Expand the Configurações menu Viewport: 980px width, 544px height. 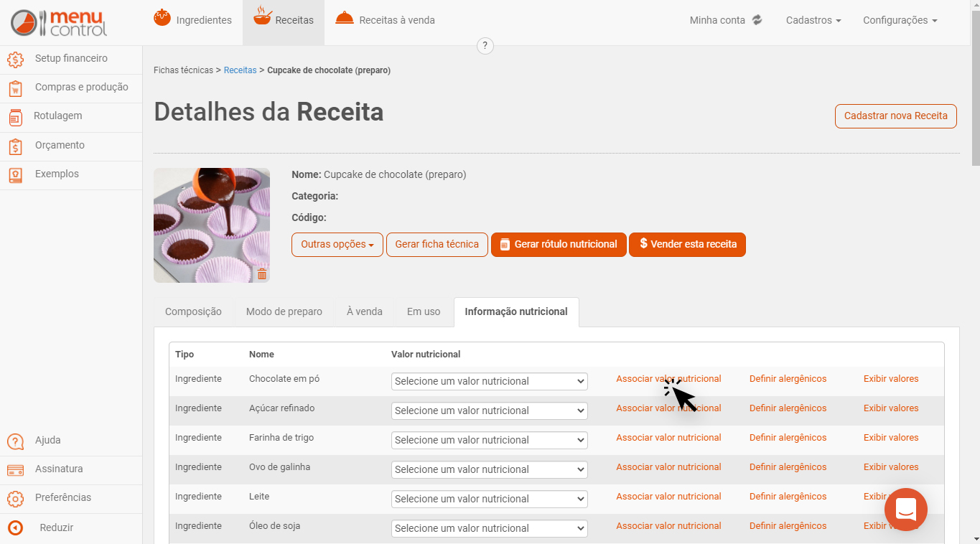pos(900,20)
